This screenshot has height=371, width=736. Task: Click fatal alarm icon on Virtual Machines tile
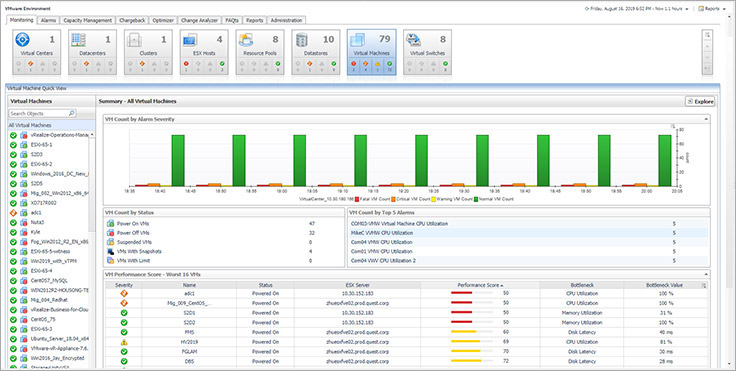pos(354,63)
